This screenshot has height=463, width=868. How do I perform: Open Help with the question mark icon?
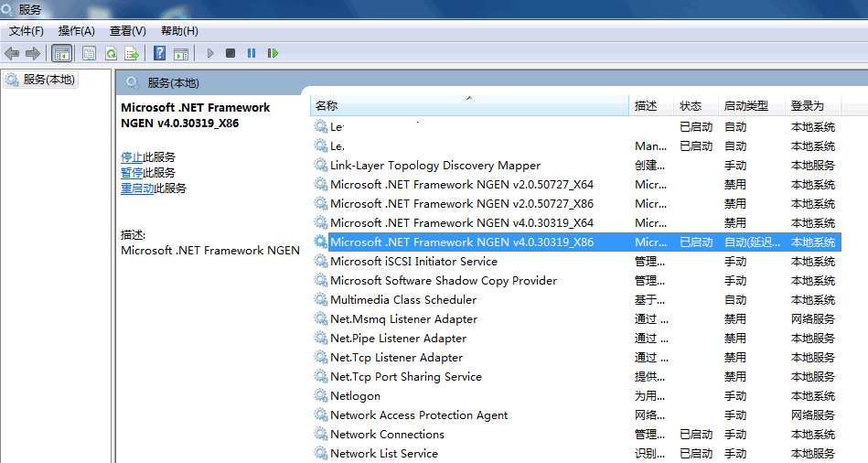pyautogui.click(x=160, y=53)
